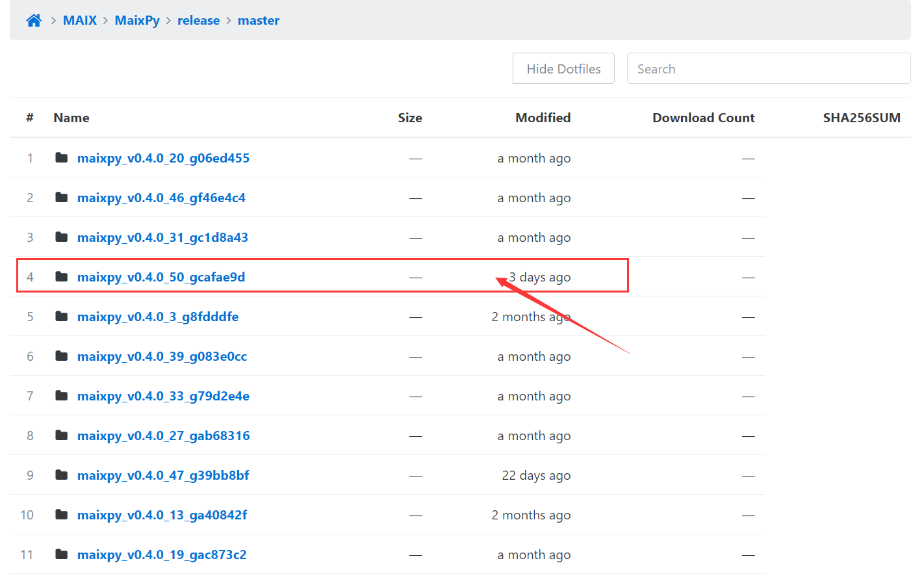Click folder icon for maixpy_v0.4.0_20_g06ed455
This screenshot has height=587, width=924.
62,158
